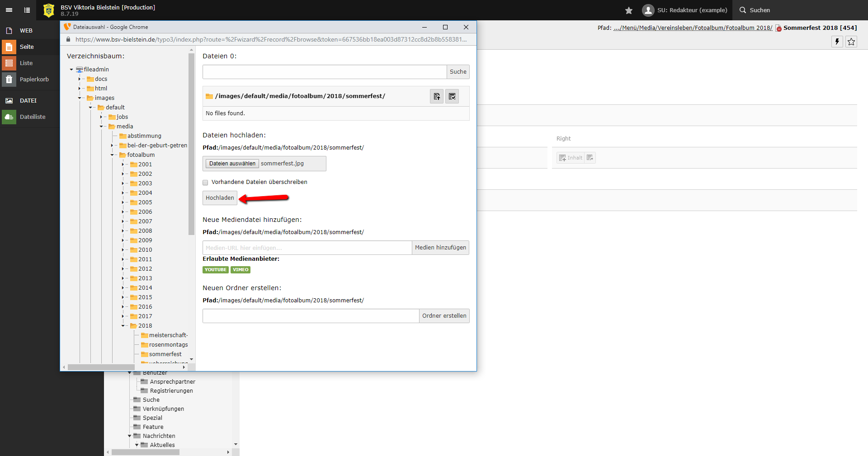Select the sommerfest folder in tree
This screenshot has height=456, width=868.
[165, 354]
